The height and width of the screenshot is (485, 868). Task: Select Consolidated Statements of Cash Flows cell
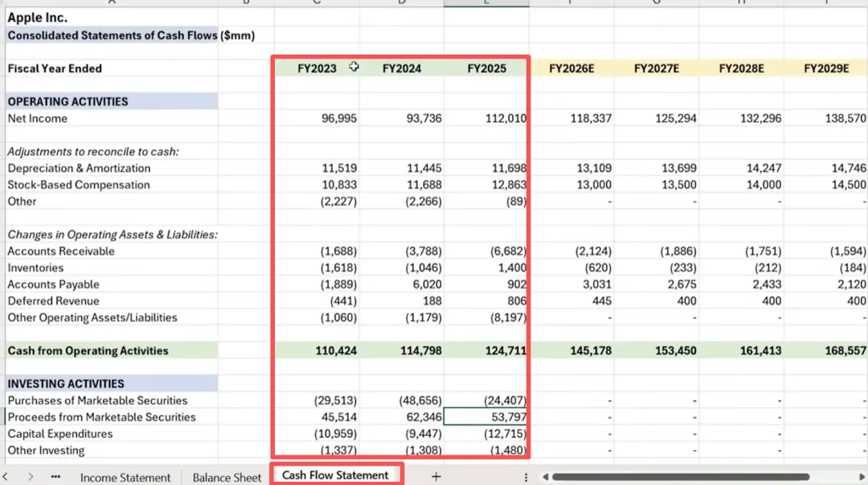click(112, 35)
